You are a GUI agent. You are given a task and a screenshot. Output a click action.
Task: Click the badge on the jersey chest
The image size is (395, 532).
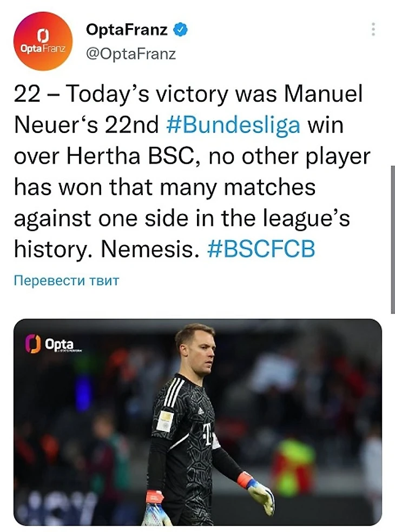165,420
